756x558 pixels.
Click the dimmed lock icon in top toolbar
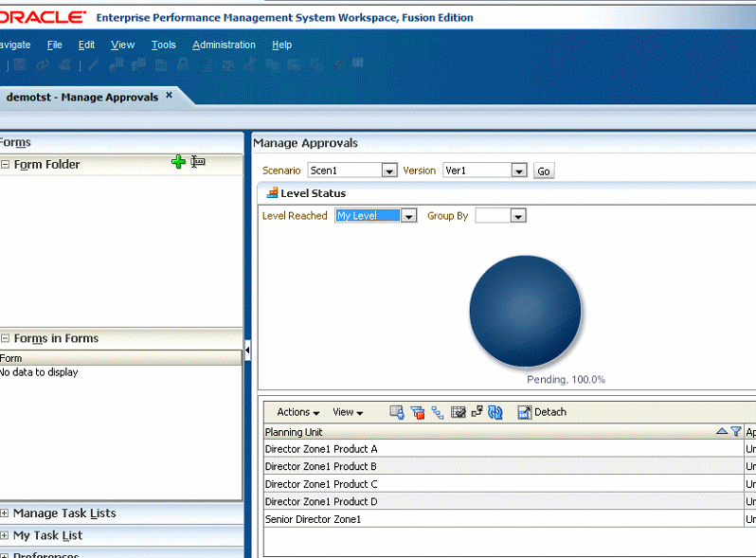[183, 64]
